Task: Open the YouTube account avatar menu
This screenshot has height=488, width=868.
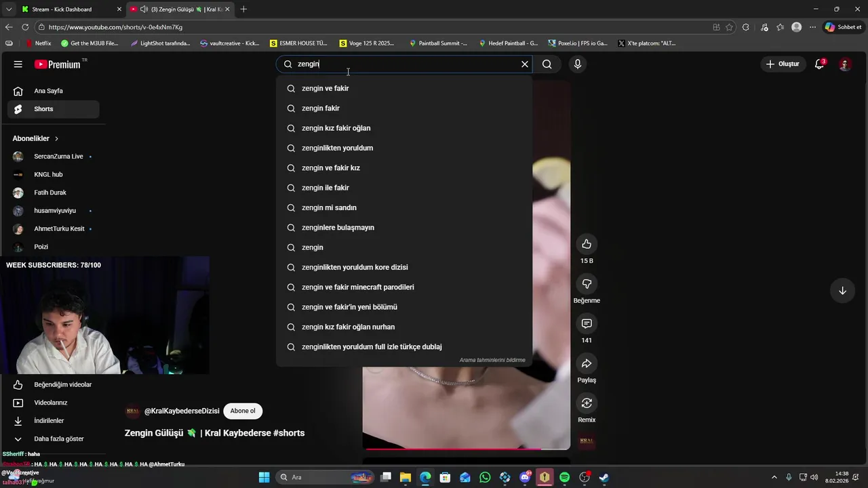Action: (844, 64)
